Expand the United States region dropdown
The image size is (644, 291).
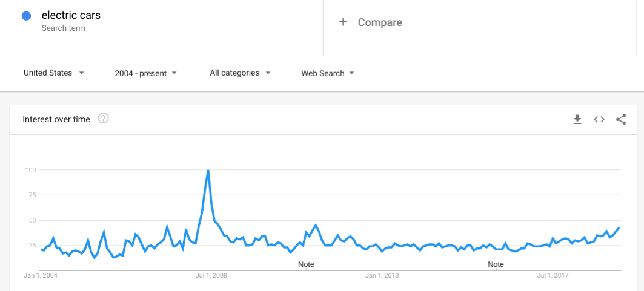point(54,73)
